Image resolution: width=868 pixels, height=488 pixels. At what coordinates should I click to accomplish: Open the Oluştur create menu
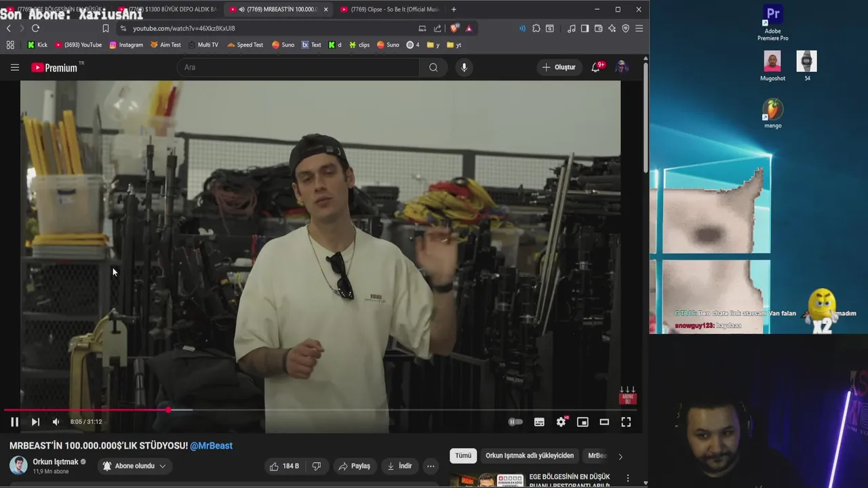[x=559, y=67]
